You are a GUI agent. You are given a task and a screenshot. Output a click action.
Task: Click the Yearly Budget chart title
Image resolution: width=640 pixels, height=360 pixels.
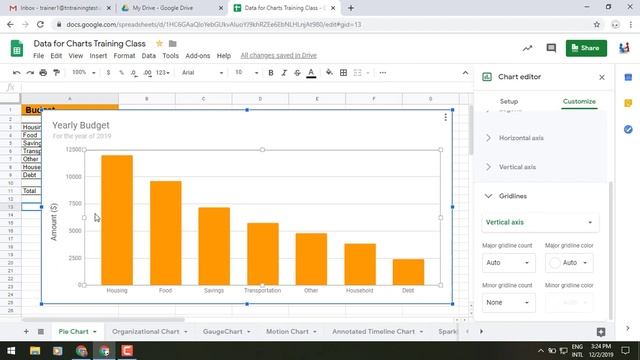(x=81, y=125)
